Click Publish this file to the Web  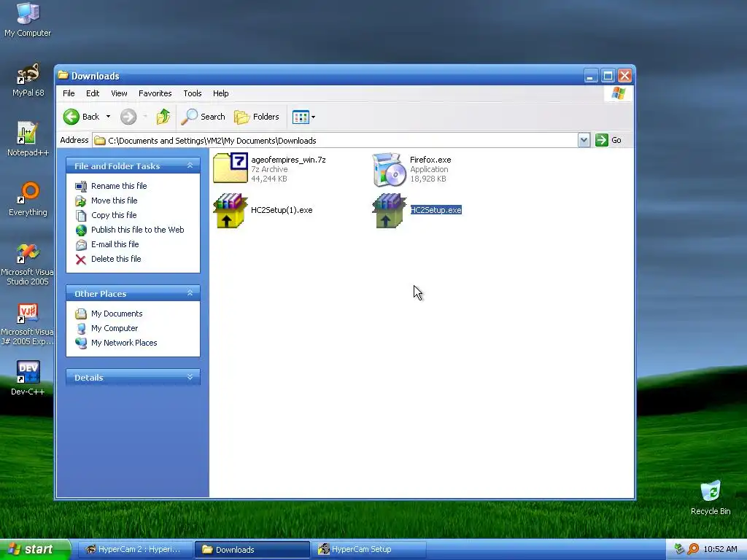[138, 230]
